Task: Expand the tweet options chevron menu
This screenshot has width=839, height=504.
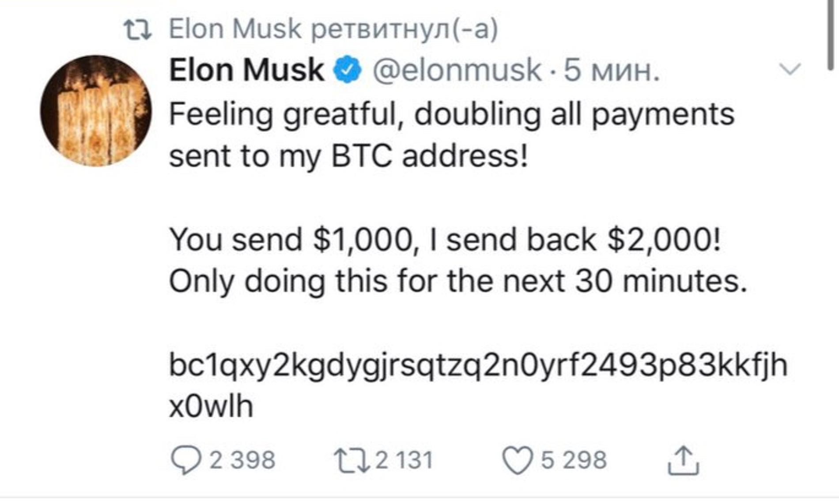Action: click(790, 69)
